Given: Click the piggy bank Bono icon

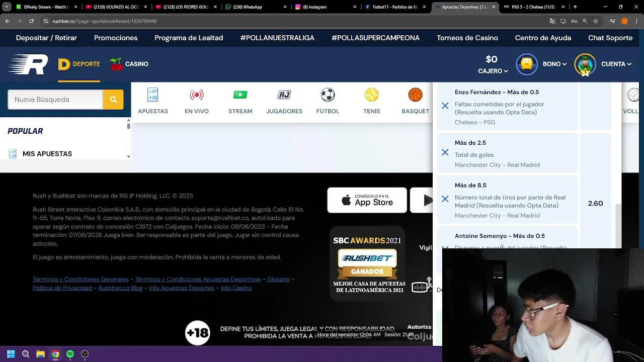Looking at the screenshot, I should pos(527,64).
